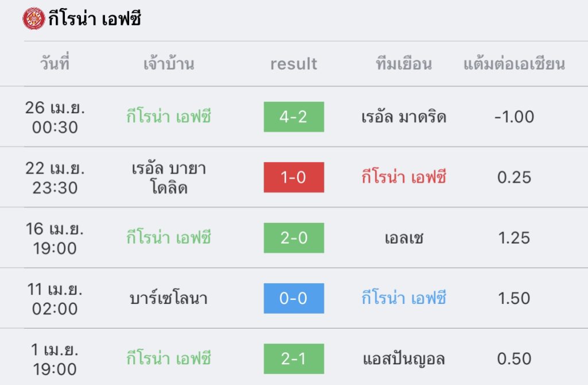Select the 26 เม.ย. 00:30 match date
This screenshot has height=385, width=588.
55,117
